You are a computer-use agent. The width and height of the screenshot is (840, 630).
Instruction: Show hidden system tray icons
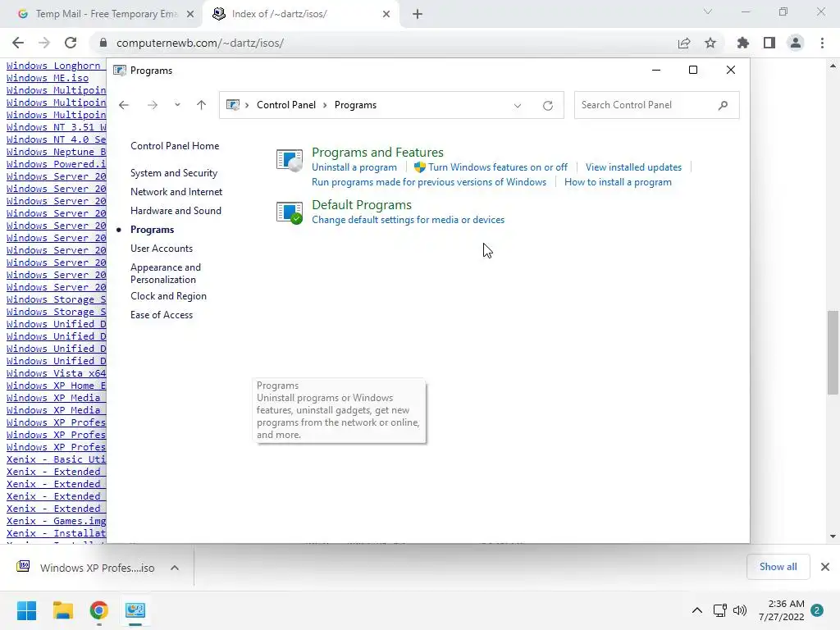click(697, 610)
